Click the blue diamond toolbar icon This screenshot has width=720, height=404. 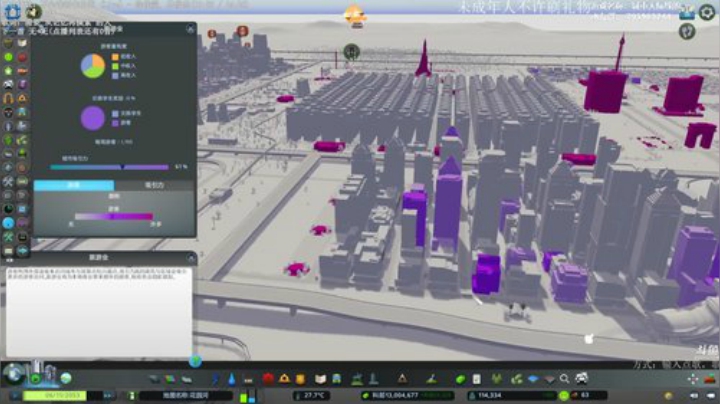(533, 379)
